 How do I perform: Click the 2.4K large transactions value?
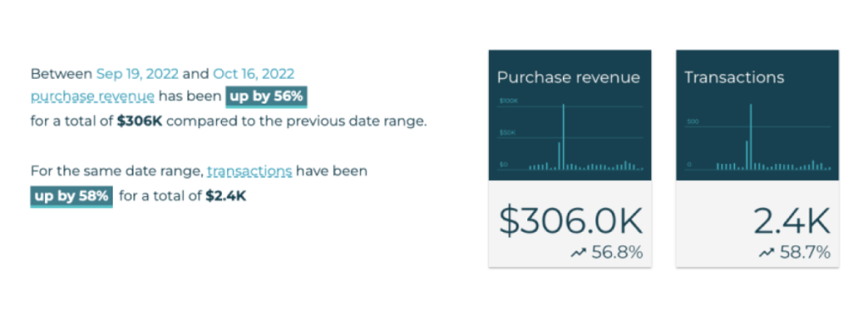point(793,220)
